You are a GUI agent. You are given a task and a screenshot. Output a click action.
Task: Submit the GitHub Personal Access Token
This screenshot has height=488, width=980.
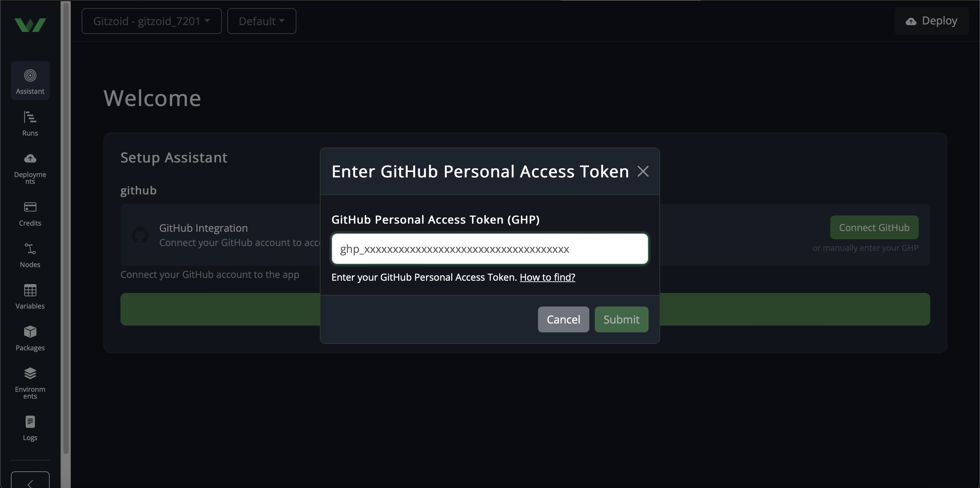pyautogui.click(x=621, y=319)
